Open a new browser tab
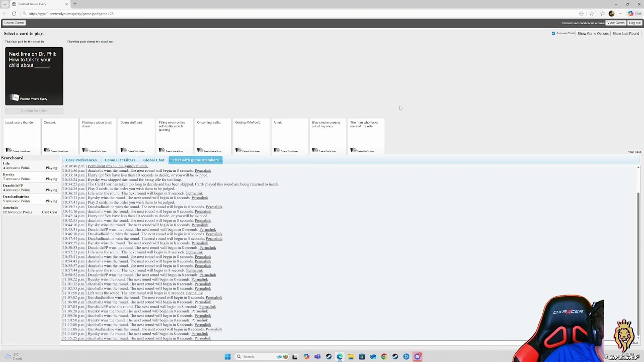 pos(75,4)
